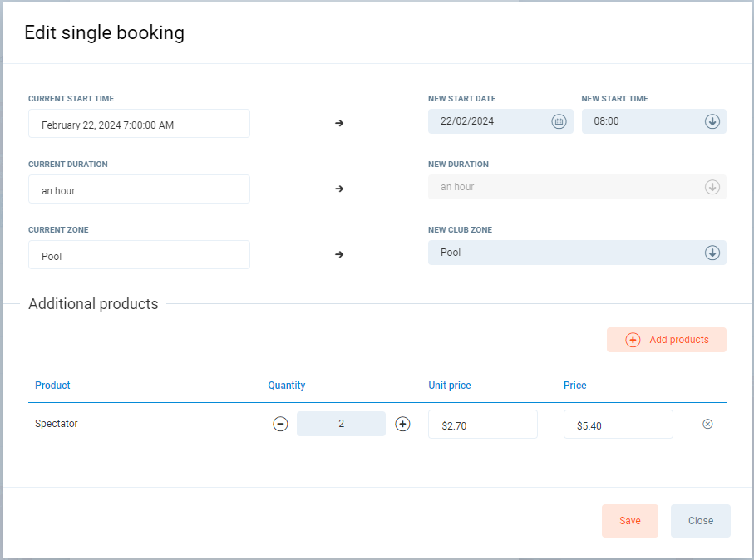Click the Quantity column header
The image size is (754, 560).
pos(287,386)
